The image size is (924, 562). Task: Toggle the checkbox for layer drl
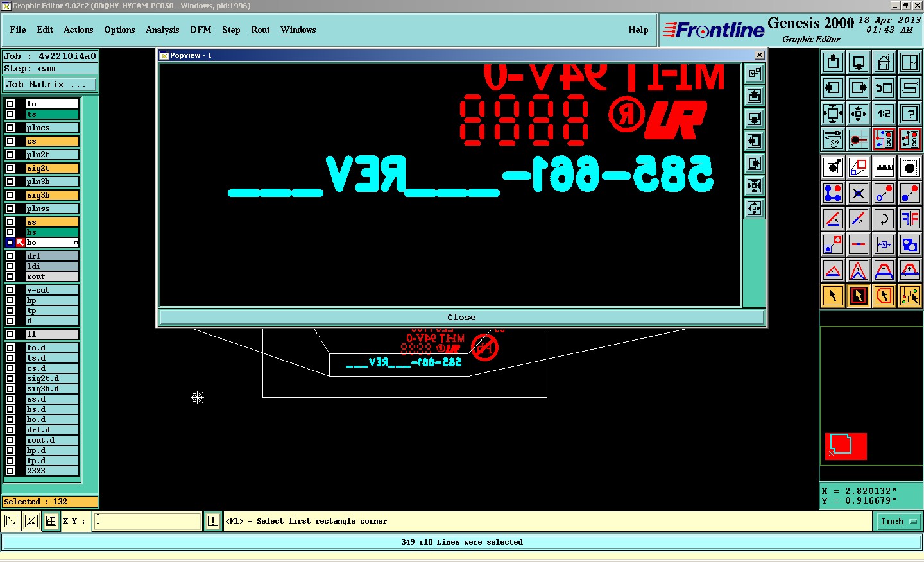10,256
